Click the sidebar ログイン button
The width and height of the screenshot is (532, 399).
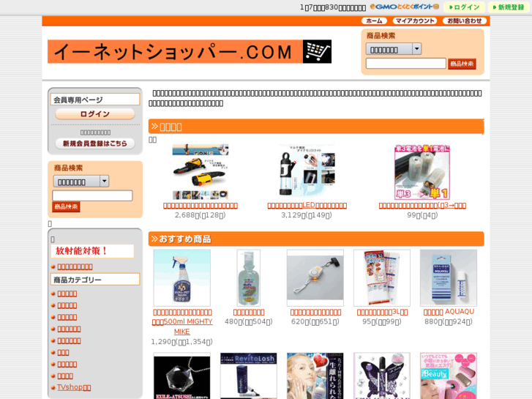point(95,114)
